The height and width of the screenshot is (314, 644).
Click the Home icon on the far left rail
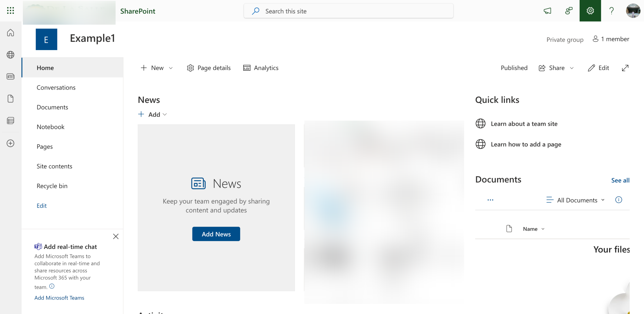click(10, 32)
